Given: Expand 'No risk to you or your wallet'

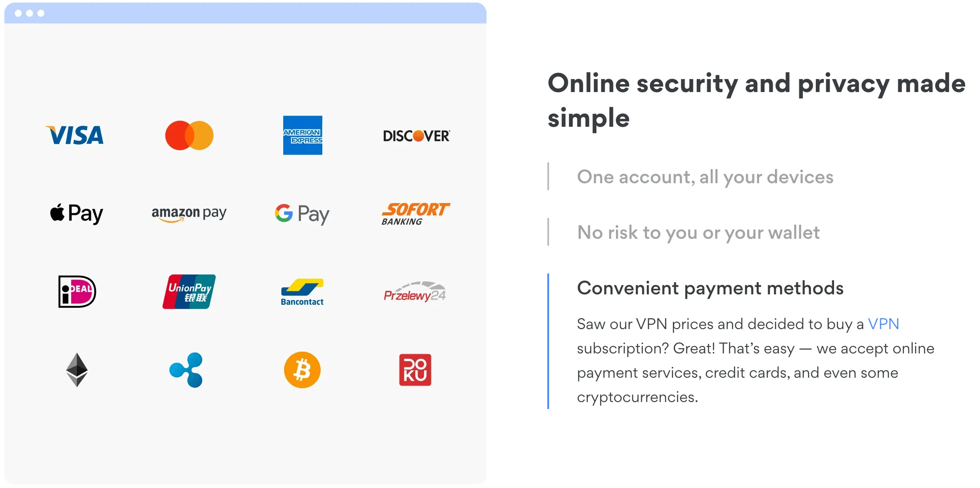Looking at the screenshot, I should pos(698,232).
